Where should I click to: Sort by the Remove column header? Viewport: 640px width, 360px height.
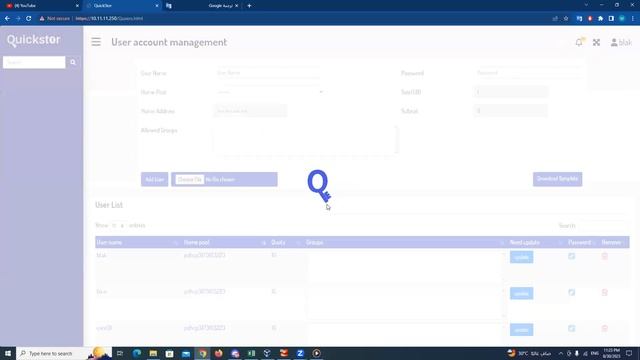point(614,242)
